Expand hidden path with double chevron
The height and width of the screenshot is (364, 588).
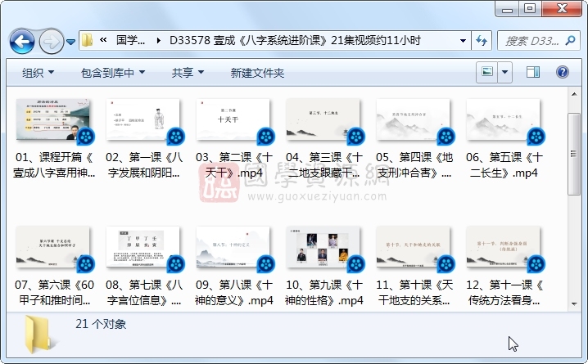[103, 40]
